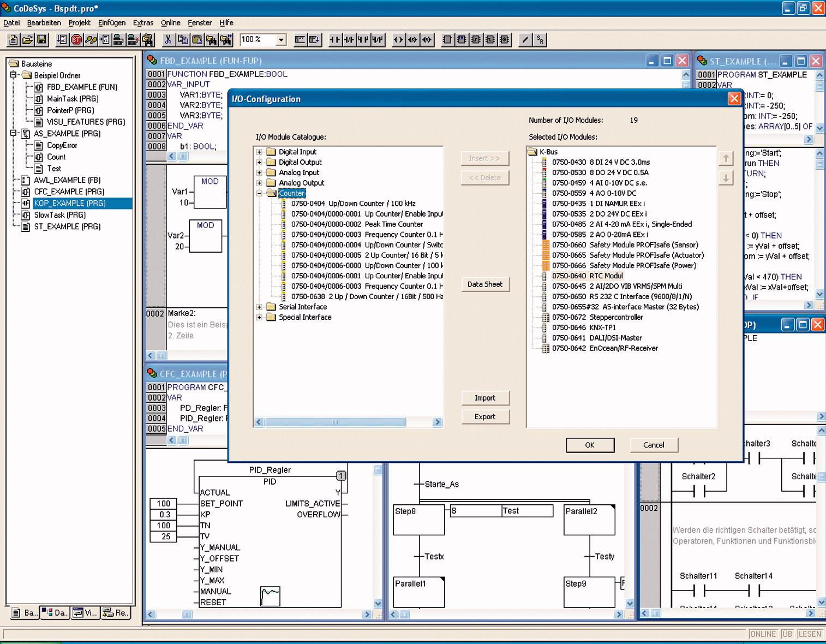Switch to the Resources tab at bottom left
The width and height of the screenshot is (826, 644).
click(x=116, y=613)
